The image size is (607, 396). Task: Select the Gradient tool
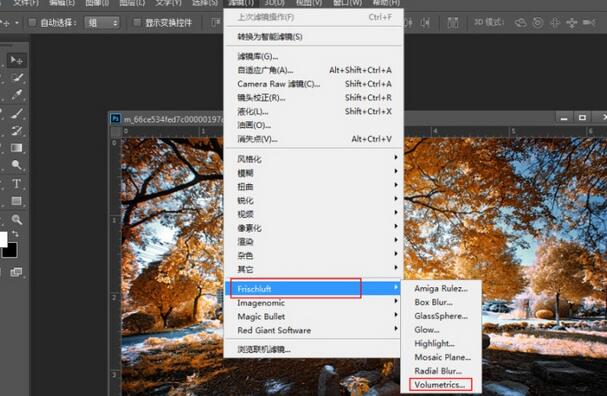[17, 148]
